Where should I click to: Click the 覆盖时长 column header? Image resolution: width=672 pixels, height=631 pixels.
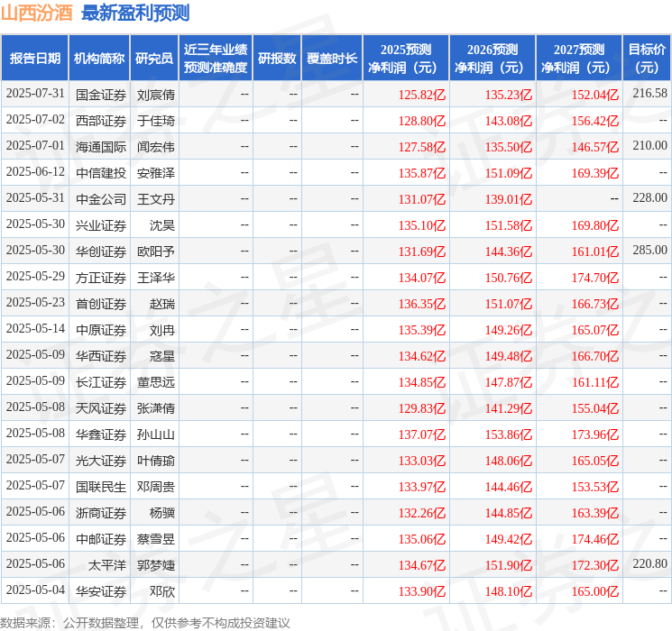[332, 58]
